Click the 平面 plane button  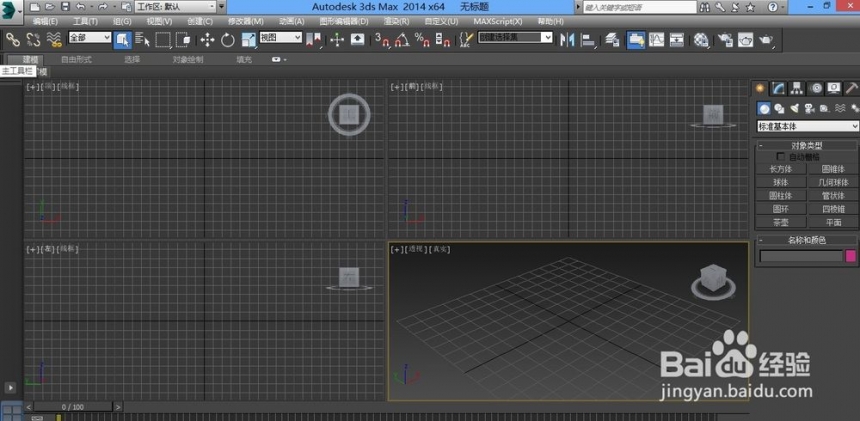(x=833, y=223)
